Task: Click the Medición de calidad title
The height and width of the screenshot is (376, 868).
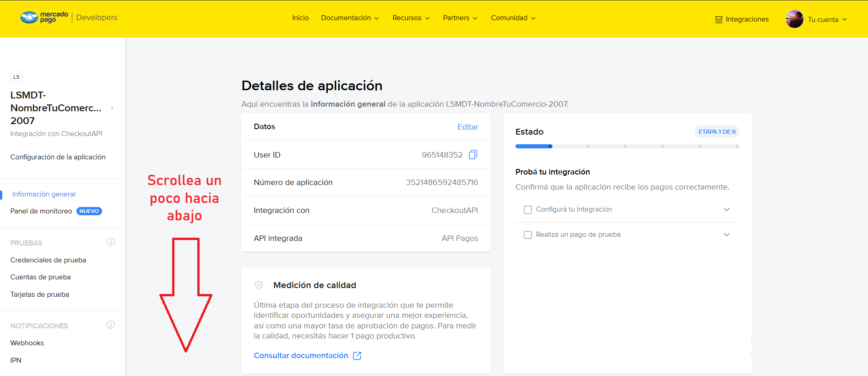Action: point(315,285)
